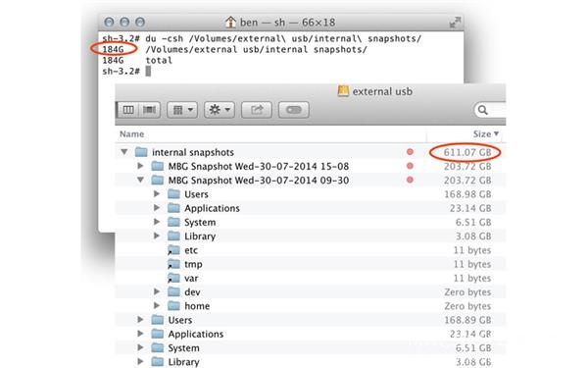
Task: Click the Terminal command prompt cursor
Action: click(x=148, y=71)
